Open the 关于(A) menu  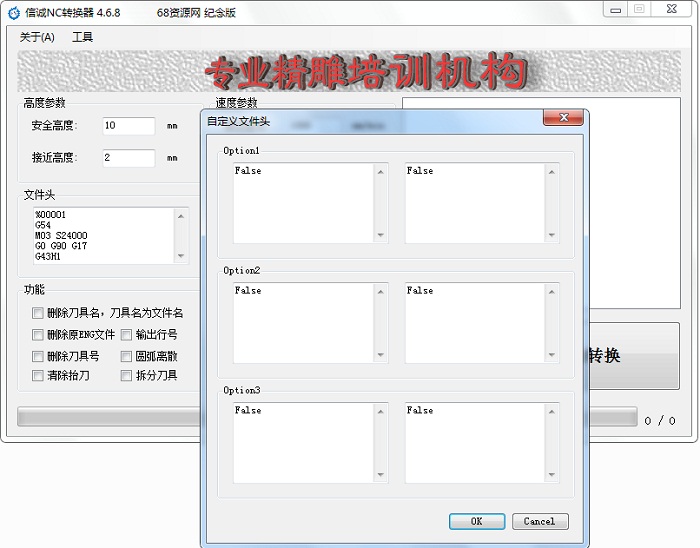point(37,37)
